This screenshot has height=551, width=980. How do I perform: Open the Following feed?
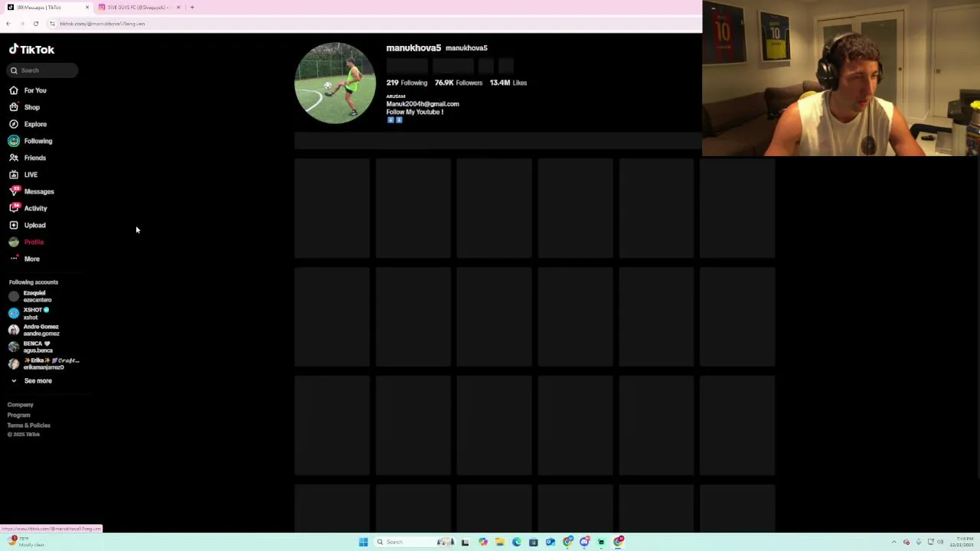click(x=31, y=141)
